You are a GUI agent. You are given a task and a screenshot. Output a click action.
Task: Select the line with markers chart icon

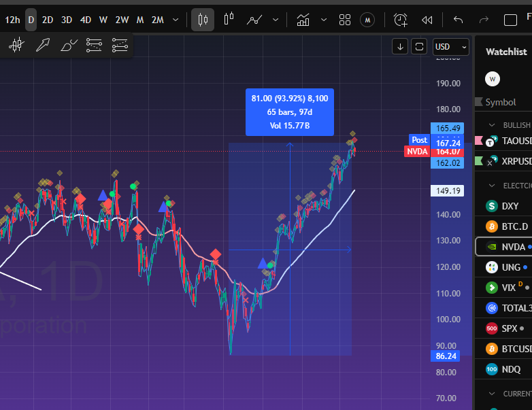click(x=254, y=20)
